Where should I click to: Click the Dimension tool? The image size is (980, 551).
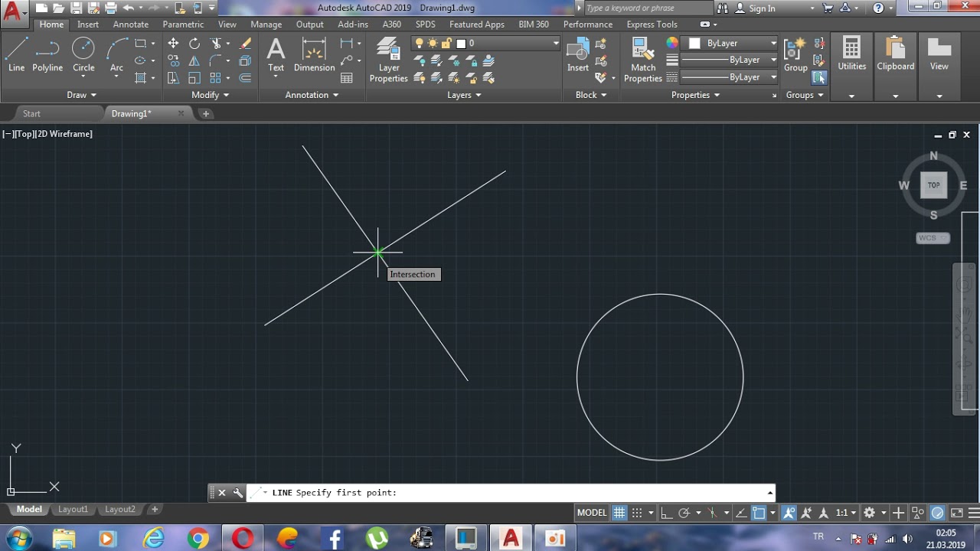(314, 55)
